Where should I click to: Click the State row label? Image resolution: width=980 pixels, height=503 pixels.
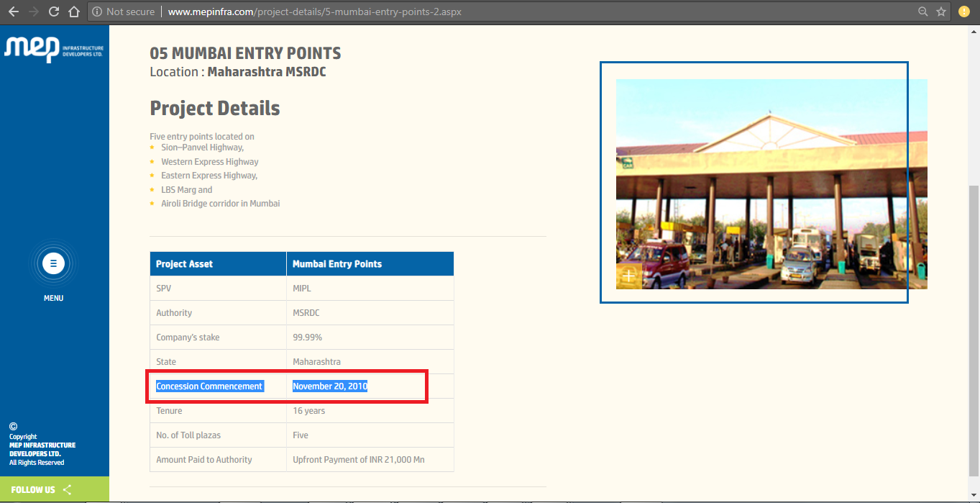coord(166,362)
